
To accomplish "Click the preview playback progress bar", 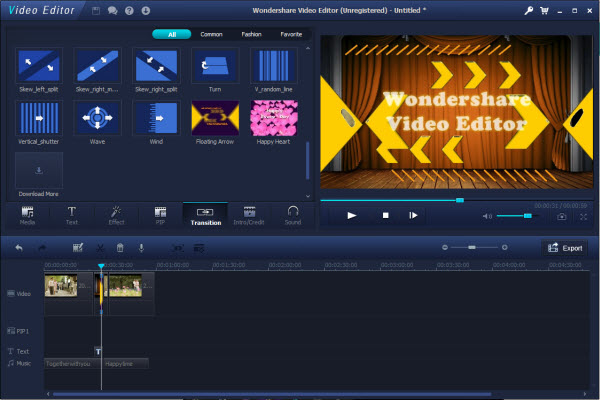I will [x=456, y=200].
